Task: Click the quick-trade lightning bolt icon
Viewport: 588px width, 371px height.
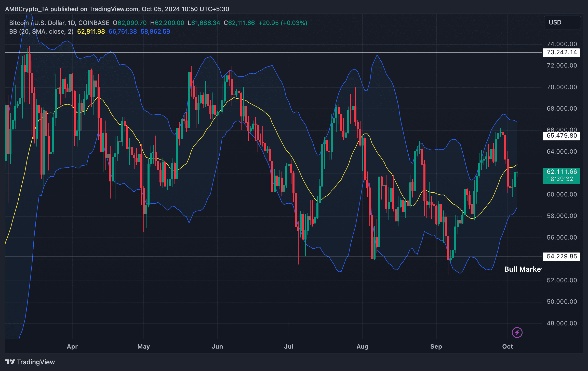Action: (x=517, y=332)
